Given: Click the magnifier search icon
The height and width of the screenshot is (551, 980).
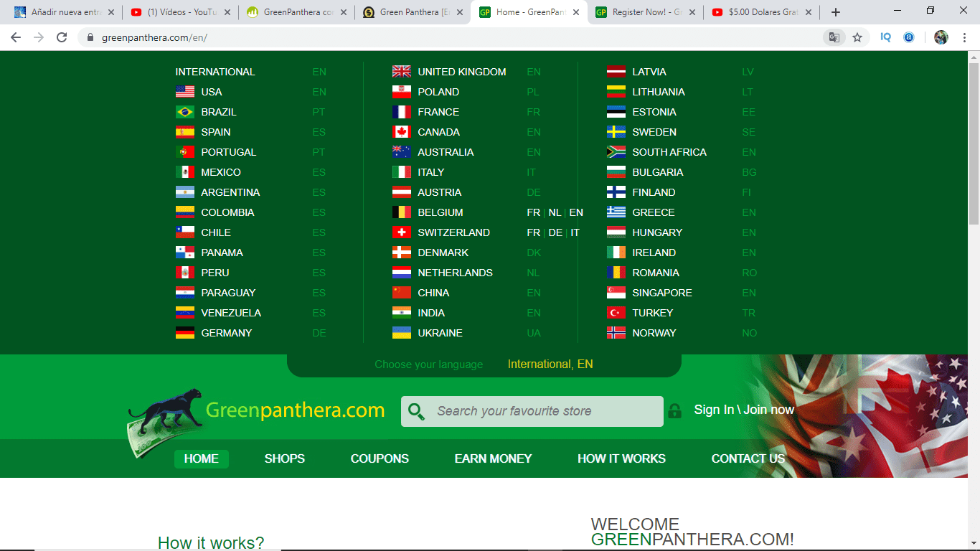Looking at the screenshot, I should click(416, 411).
